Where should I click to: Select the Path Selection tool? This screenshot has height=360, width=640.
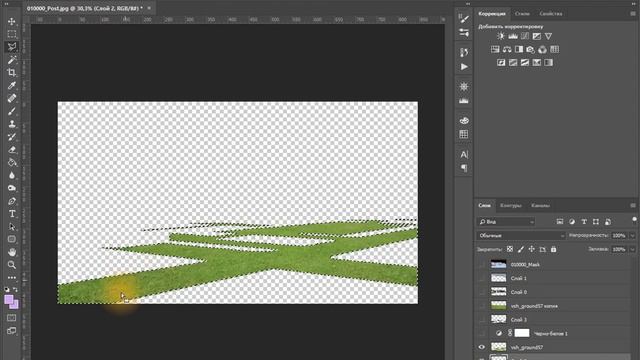tap(11, 227)
